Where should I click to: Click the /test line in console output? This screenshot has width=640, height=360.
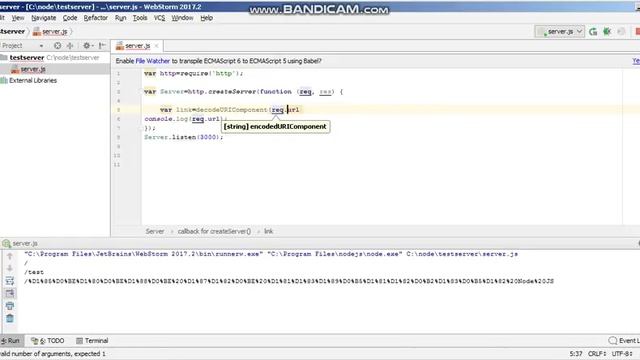pyautogui.click(x=33, y=272)
